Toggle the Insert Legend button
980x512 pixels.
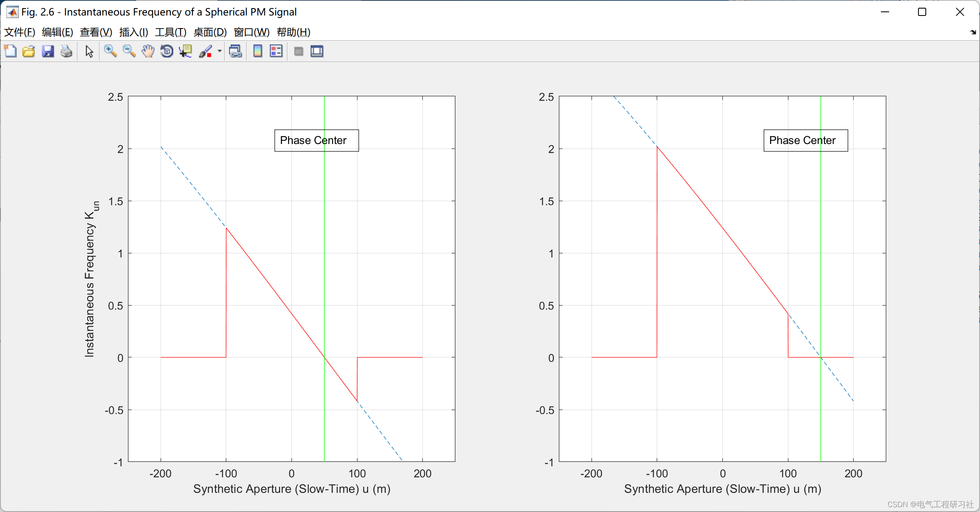[x=276, y=51]
